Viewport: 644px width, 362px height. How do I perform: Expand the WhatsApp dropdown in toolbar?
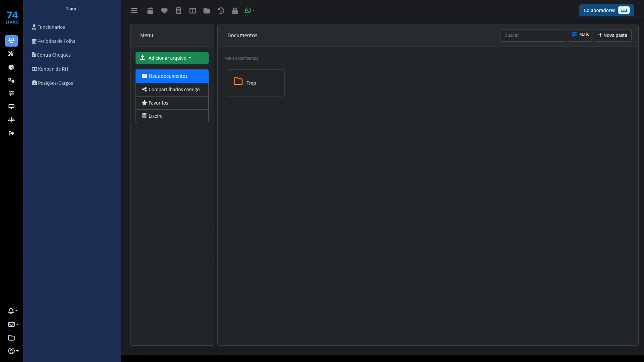(250, 11)
